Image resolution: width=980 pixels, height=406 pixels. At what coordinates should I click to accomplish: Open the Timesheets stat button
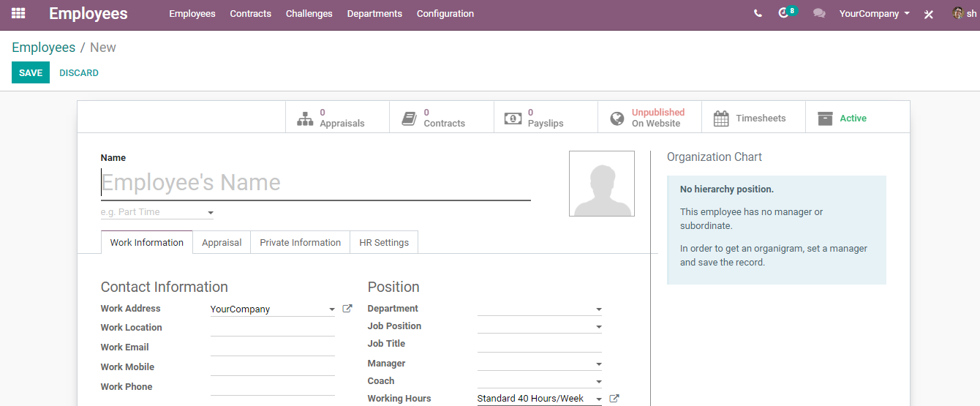tap(753, 118)
